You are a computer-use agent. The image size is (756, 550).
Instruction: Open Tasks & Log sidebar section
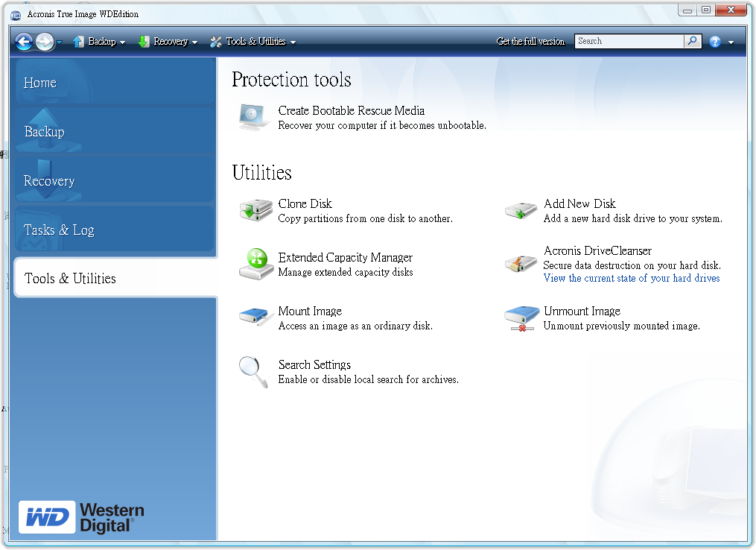pos(114,230)
